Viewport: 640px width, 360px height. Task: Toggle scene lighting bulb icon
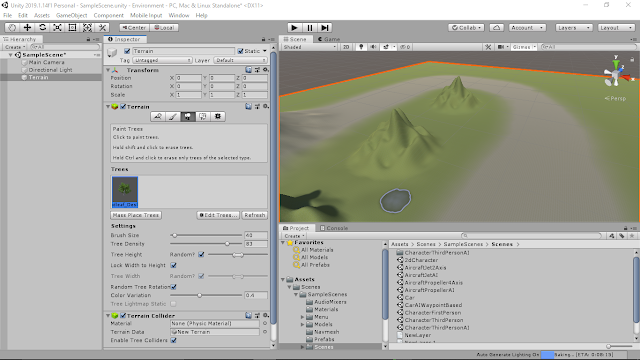(361, 47)
